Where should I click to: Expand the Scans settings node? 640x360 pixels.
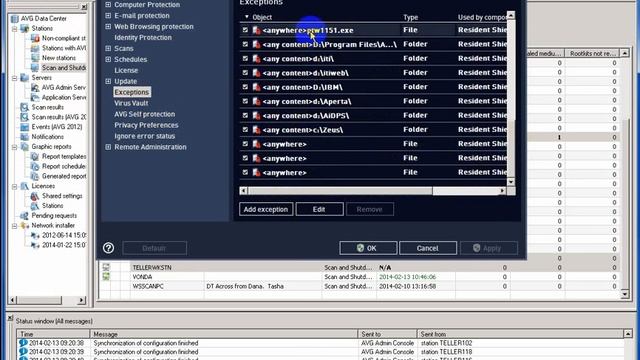tap(108, 48)
